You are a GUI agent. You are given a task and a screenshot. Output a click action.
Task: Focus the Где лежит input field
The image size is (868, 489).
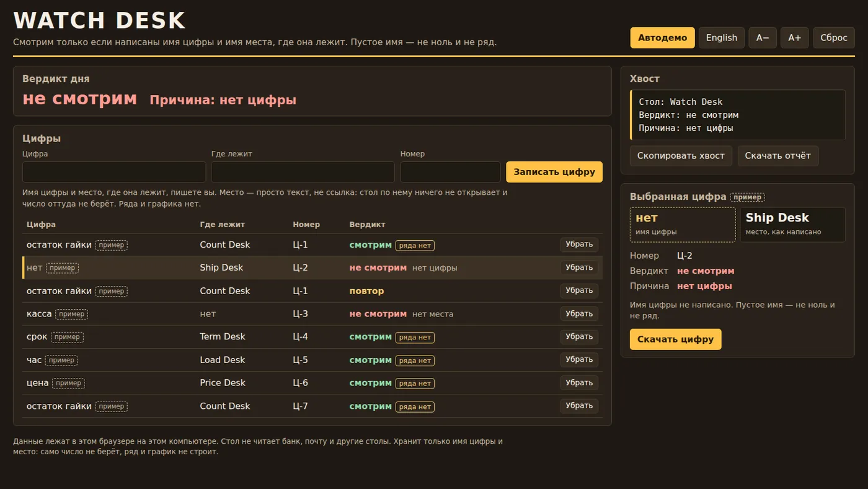click(303, 172)
